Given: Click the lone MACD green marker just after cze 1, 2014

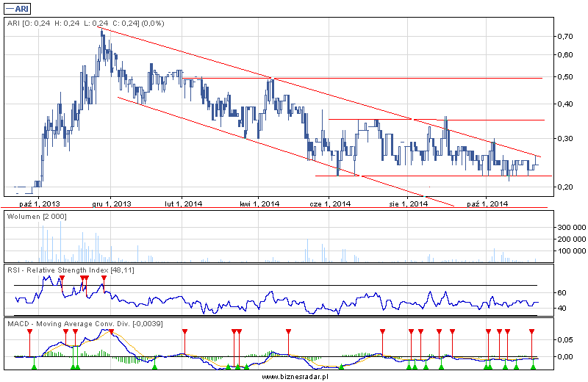Looking at the screenshot, I should tap(341, 367).
